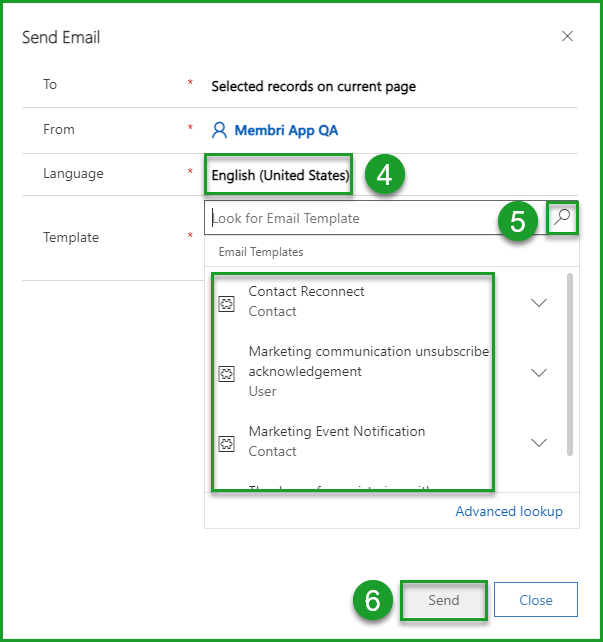Viewport: 603px width, 642px height.
Task: Choose Marketing communication unsubscribe acknowledgement template
Action: pyautogui.click(x=368, y=361)
